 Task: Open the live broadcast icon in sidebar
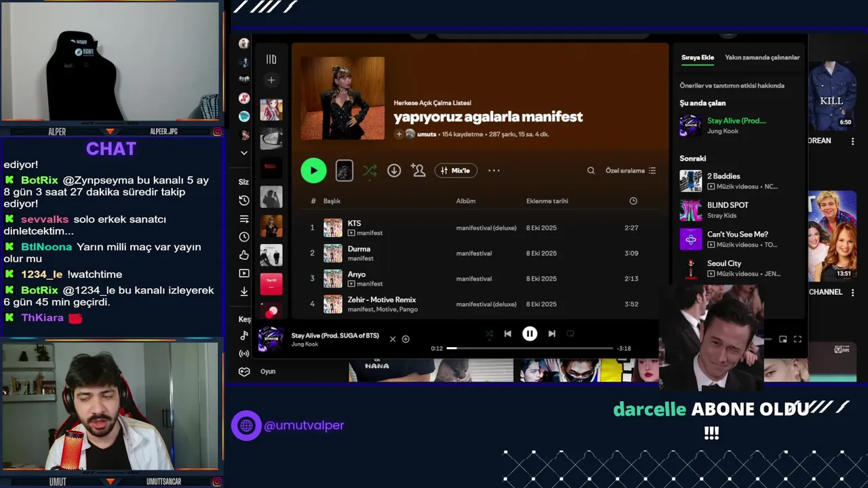click(244, 354)
